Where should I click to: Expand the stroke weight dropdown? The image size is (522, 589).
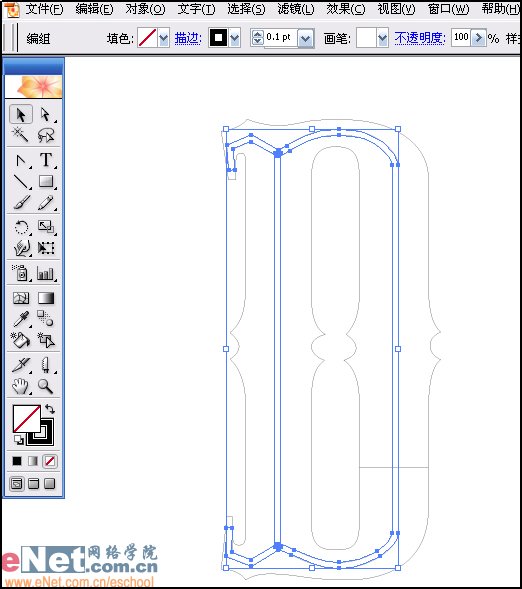(306, 38)
